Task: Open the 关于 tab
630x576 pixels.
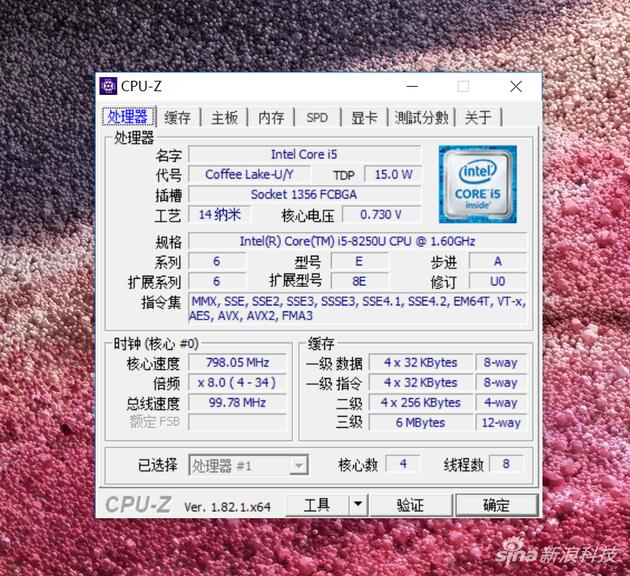Action: click(478, 117)
